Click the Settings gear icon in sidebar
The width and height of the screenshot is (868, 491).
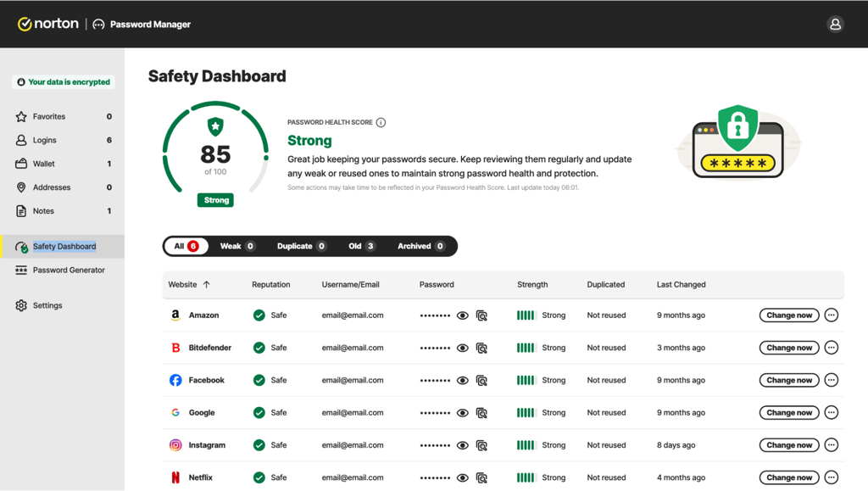click(x=21, y=305)
